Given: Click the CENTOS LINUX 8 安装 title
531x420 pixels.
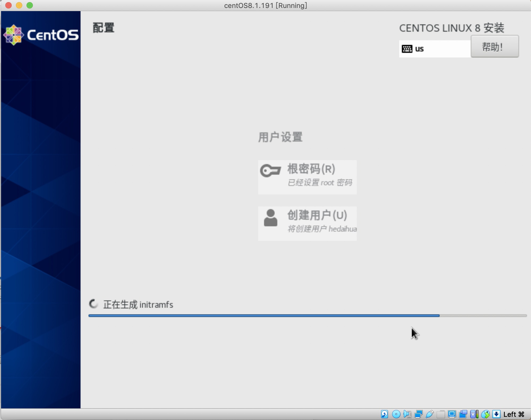Looking at the screenshot, I should (x=452, y=28).
